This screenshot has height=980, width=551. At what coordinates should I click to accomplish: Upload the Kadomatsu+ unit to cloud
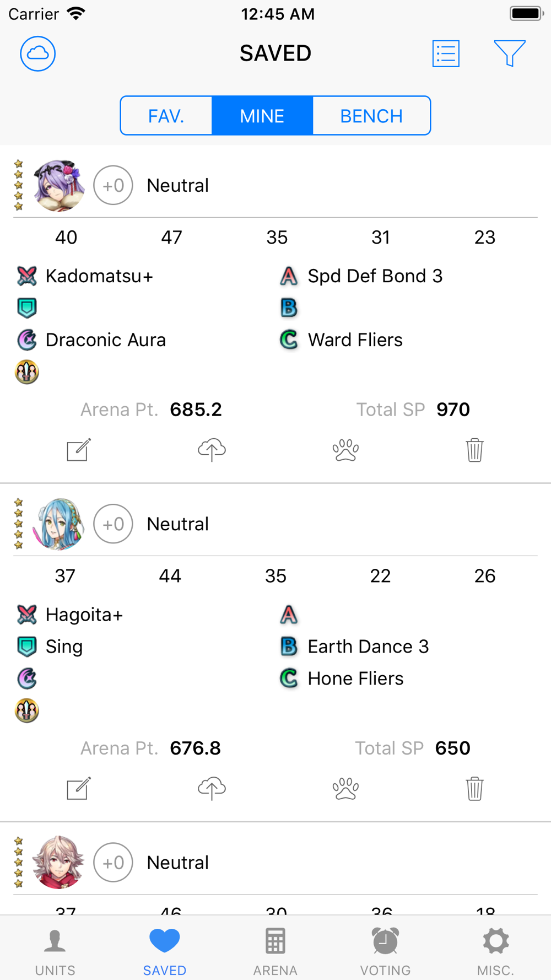(x=212, y=450)
